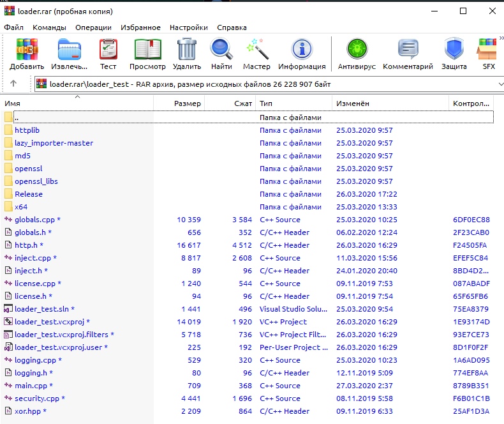Screen dimensions: 504x424
Task: Select the lazy_importer-master folder name
Action: tap(54, 143)
